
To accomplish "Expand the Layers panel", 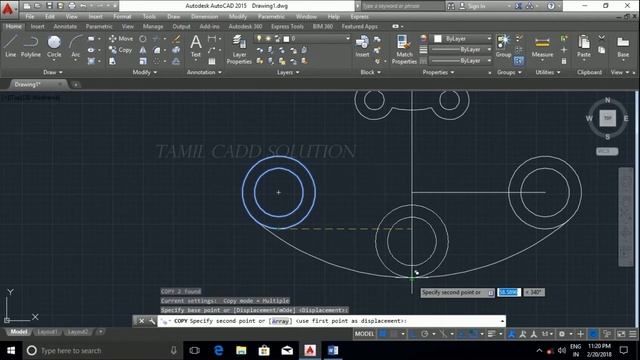I will (288, 72).
